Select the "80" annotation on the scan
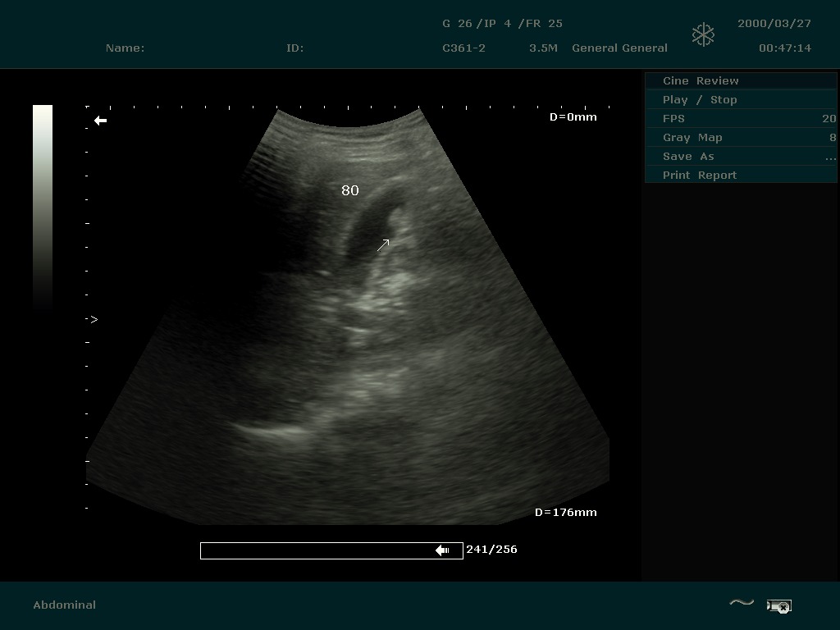The image size is (840, 630). [350, 190]
